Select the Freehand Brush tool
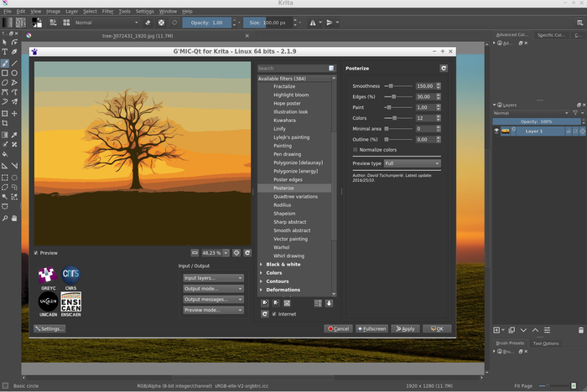The image size is (587, 392). point(5,63)
